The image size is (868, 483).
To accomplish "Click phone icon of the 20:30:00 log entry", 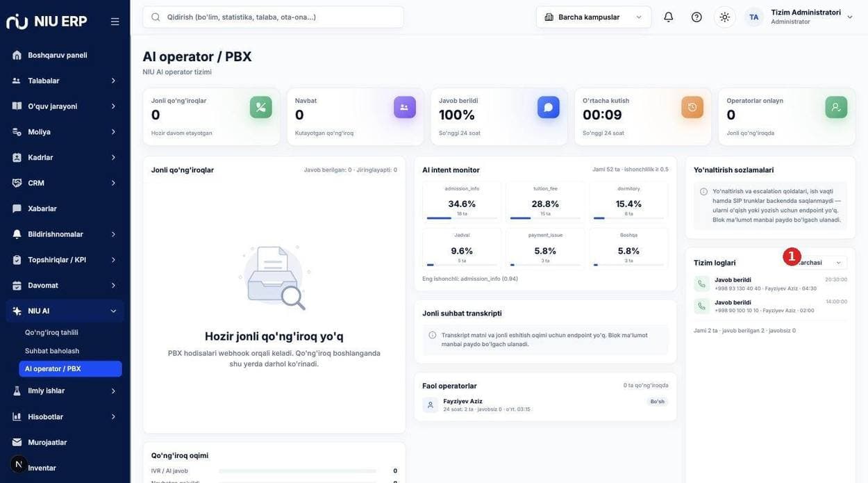I will [701, 284].
